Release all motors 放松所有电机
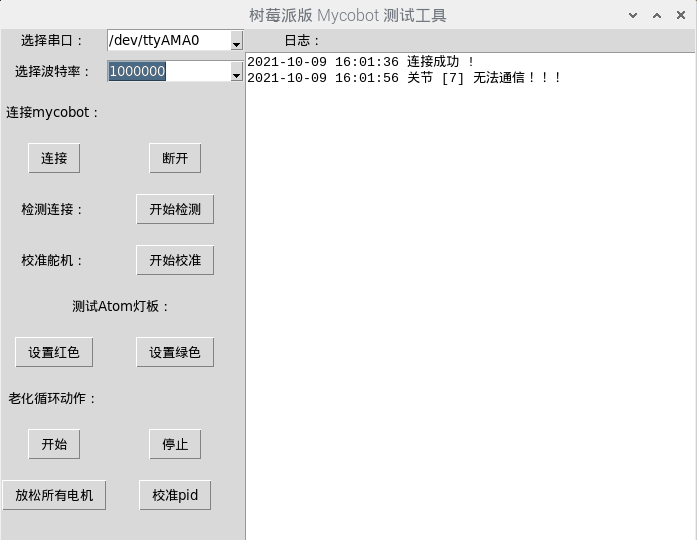This screenshot has width=697, height=540. pyautogui.click(x=54, y=495)
